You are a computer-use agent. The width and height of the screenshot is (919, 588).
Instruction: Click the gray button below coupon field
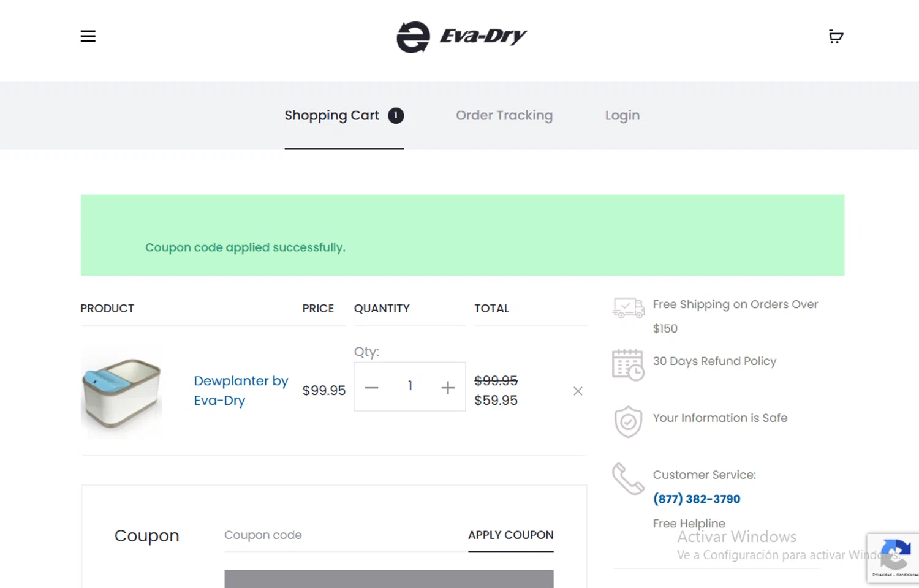[388, 579]
